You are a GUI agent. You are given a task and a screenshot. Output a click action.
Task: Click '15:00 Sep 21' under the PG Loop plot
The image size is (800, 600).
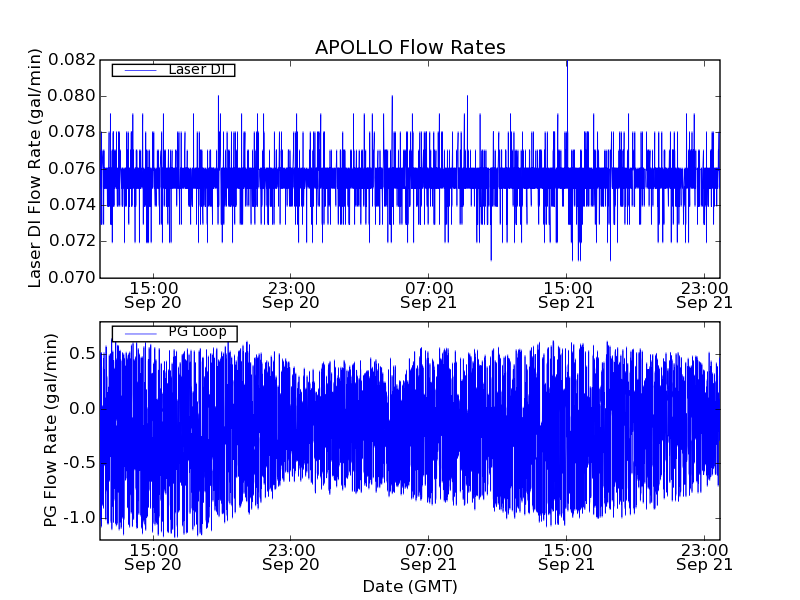click(566, 558)
